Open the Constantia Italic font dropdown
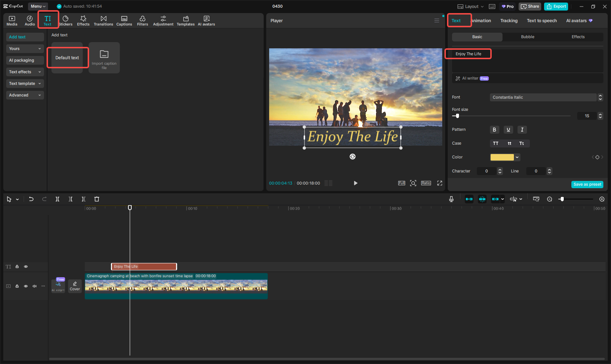 point(544,97)
